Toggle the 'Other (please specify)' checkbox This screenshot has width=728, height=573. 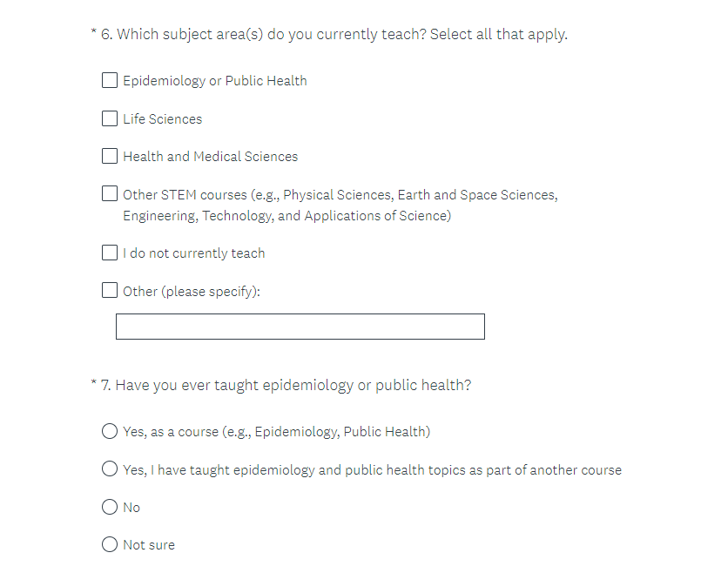(x=110, y=291)
